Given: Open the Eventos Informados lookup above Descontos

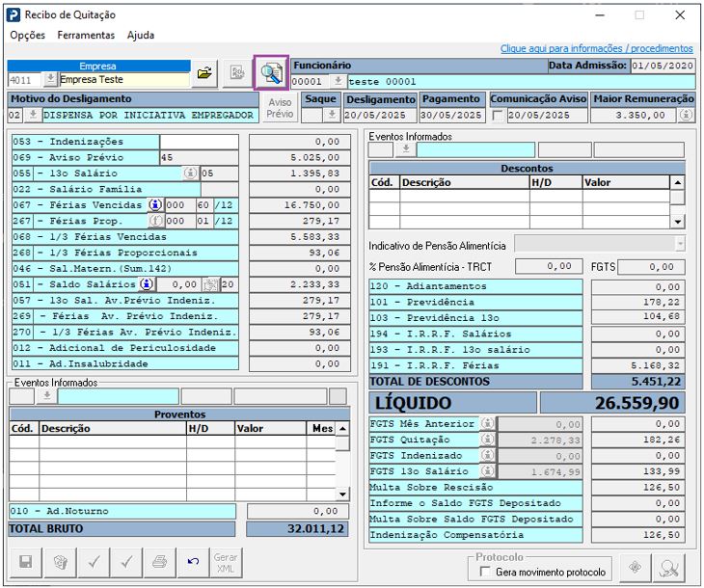Looking at the screenshot, I should click(405, 149).
